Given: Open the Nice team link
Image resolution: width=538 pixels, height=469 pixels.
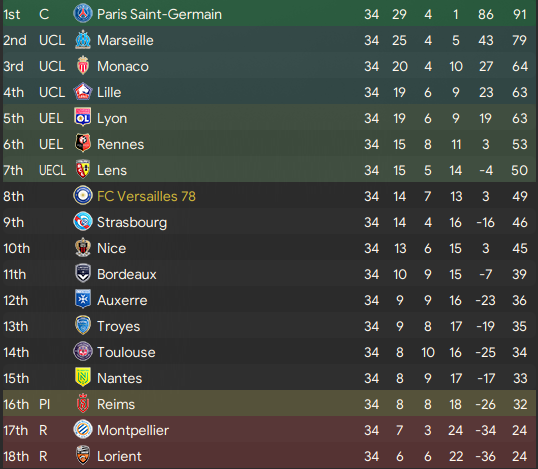Looking at the screenshot, I should [x=112, y=248].
